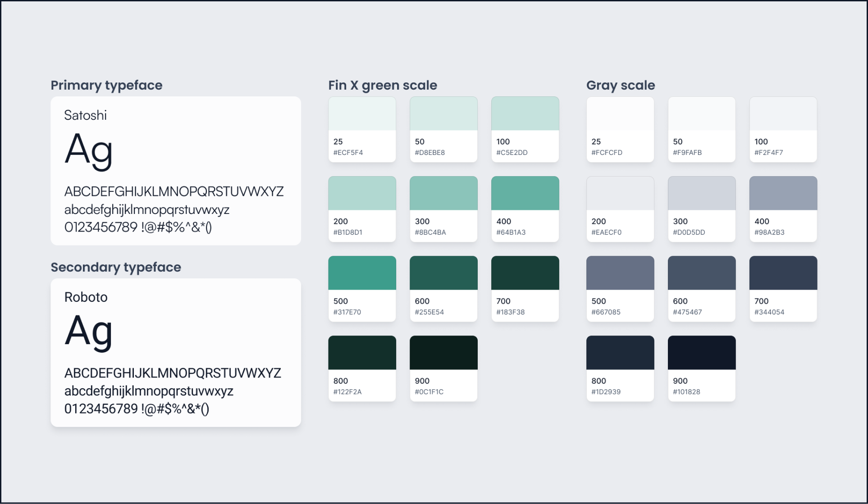Pick gray 900 swatch #101828

(701, 353)
